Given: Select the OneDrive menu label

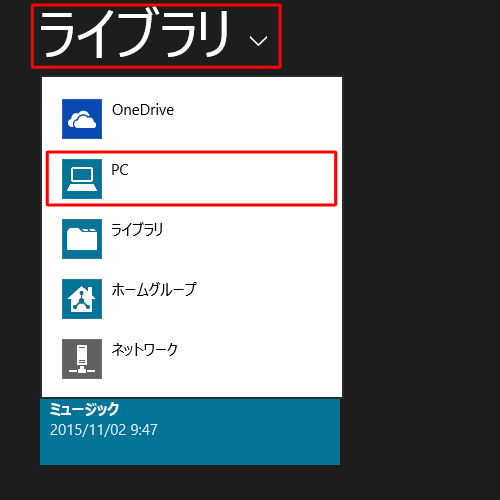Looking at the screenshot, I should click(x=143, y=110).
